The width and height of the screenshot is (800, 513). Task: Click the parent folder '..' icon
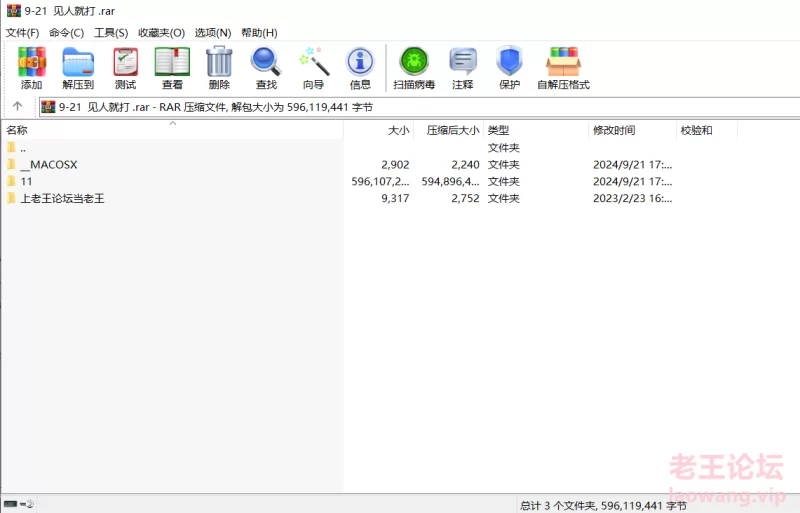pyautogui.click(x=11, y=148)
